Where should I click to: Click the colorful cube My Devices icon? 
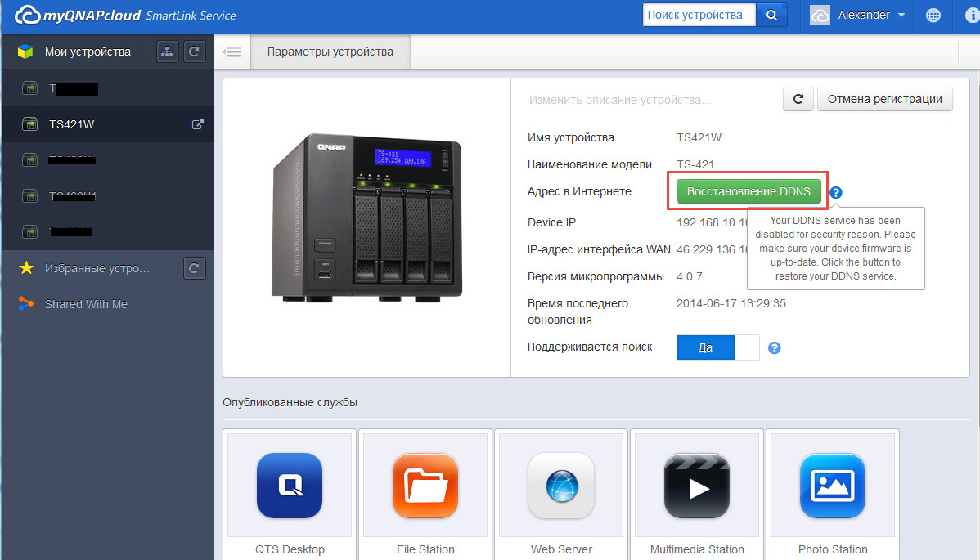[x=25, y=52]
